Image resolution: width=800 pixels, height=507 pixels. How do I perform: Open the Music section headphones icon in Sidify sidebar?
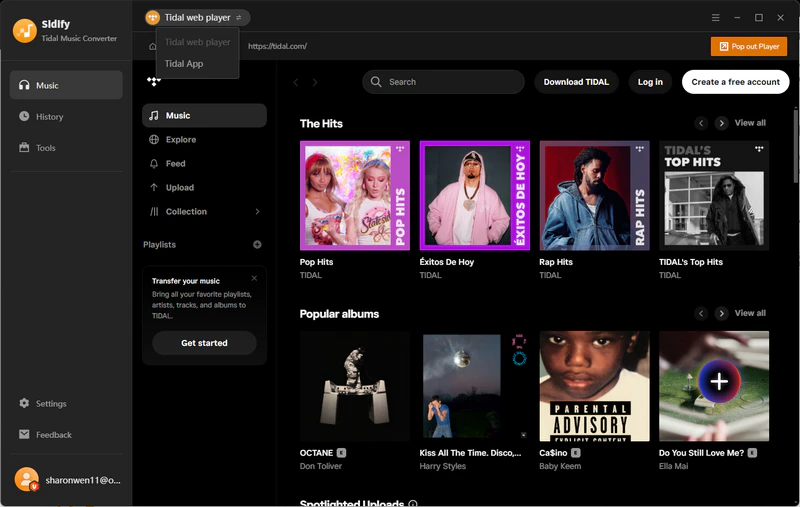pos(24,85)
